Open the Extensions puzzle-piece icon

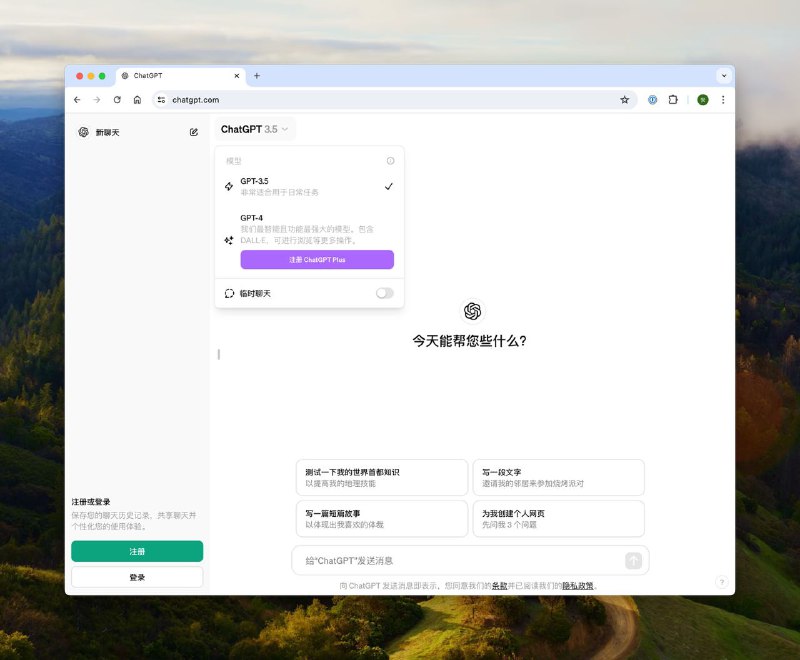tap(673, 100)
